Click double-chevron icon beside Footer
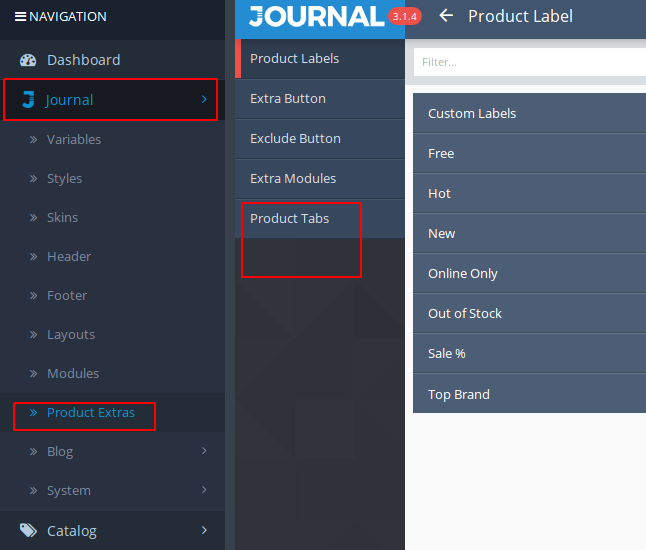646x550 pixels. [x=33, y=295]
